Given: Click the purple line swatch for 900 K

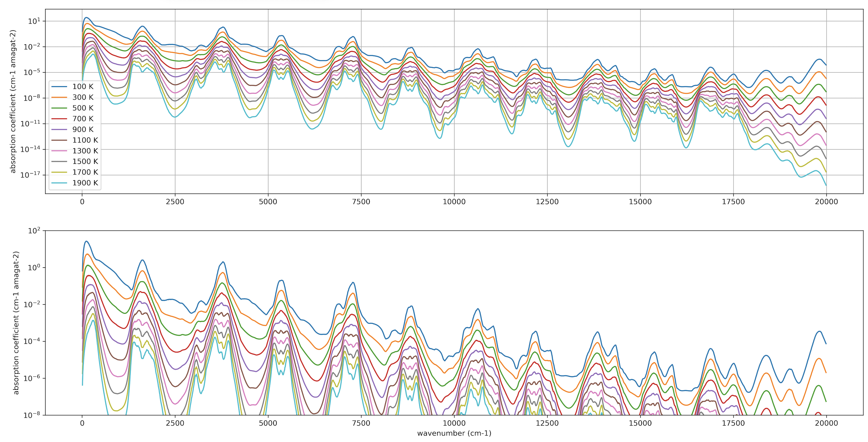Looking at the screenshot, I should click(59, 130).
